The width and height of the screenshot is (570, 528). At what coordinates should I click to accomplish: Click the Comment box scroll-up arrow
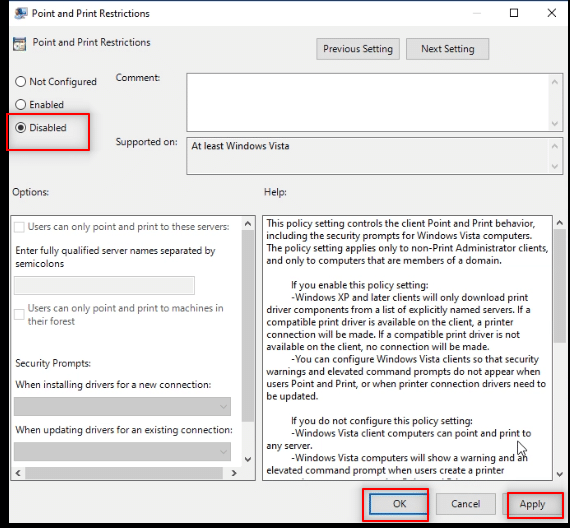click(554, 82)
